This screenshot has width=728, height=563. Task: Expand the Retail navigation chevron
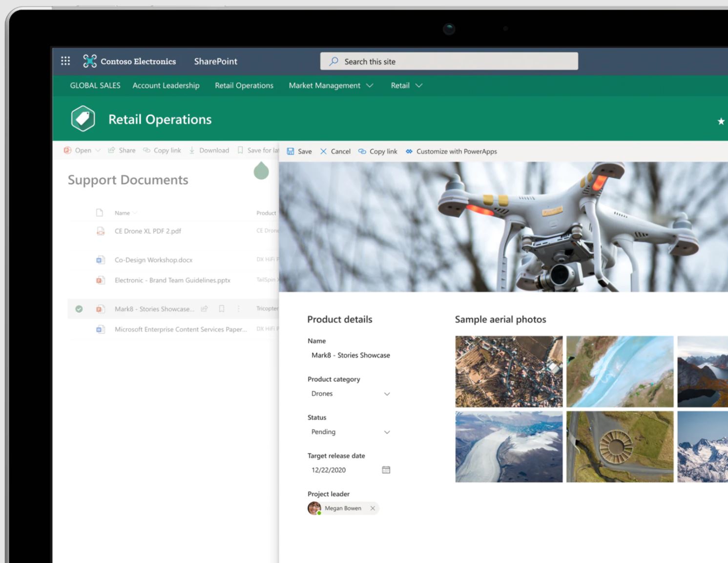point(419,85)
